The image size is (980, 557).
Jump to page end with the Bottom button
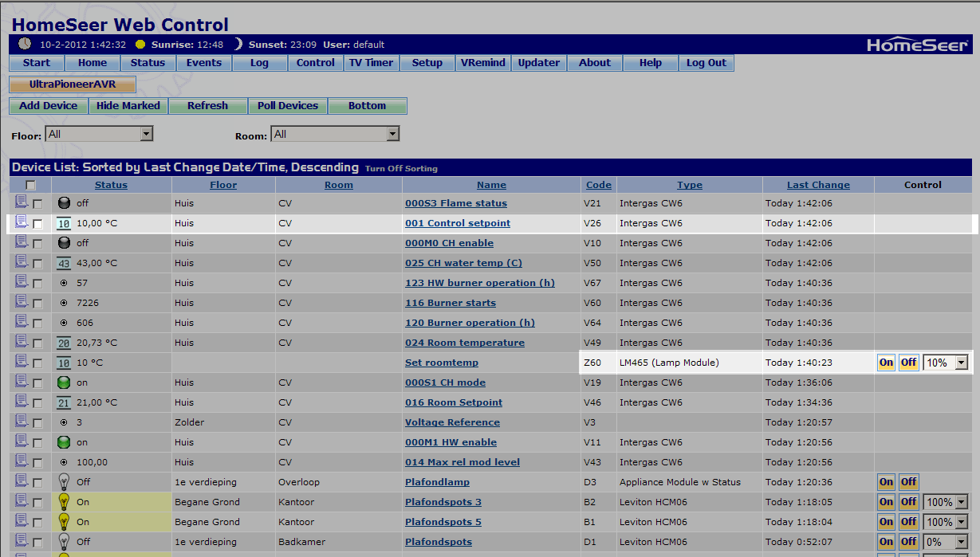click(368, 106)
